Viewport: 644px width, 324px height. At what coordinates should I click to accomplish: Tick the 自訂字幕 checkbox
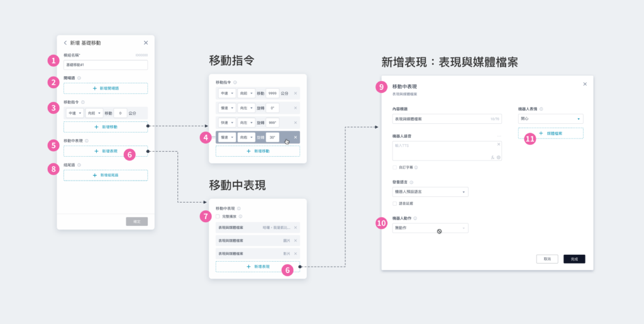click(x=395, y=167)
